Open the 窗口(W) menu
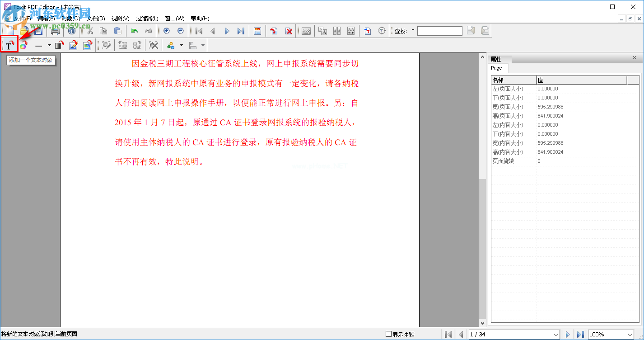Image resolution: width=644 pixels, height=340 pixels. coord(174,19)
